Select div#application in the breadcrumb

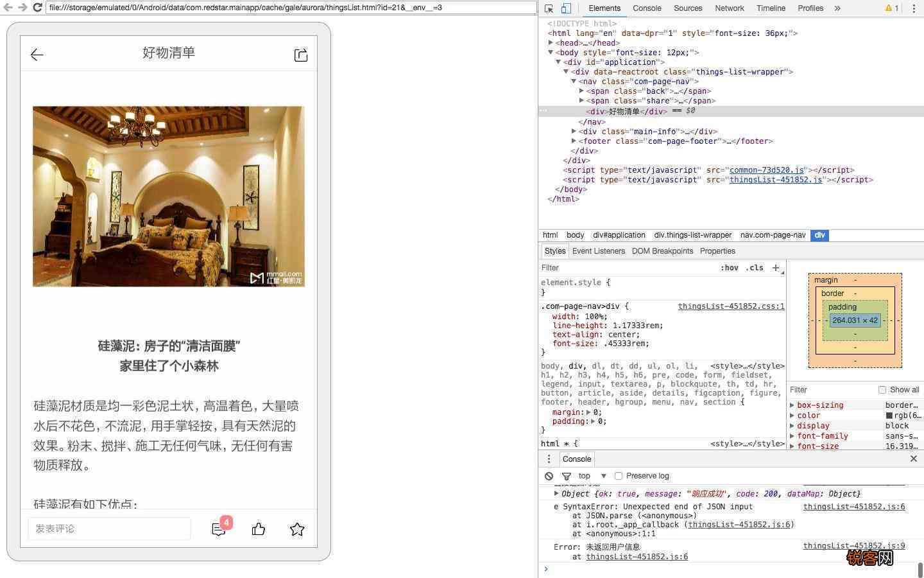click(619, 235)
